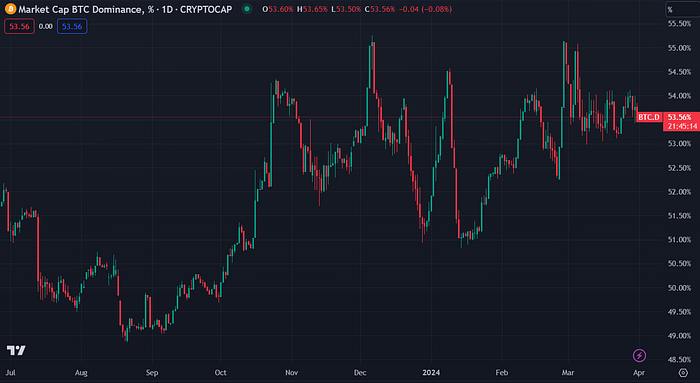Click the Mar date label
This screenshot has height=383, width=700.
pos(568,372)
